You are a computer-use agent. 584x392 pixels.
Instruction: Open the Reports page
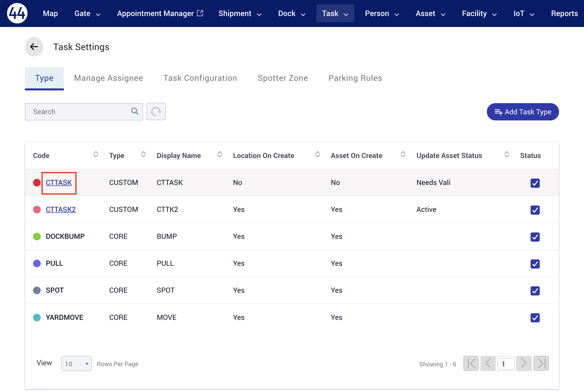[x=564, y=13]
